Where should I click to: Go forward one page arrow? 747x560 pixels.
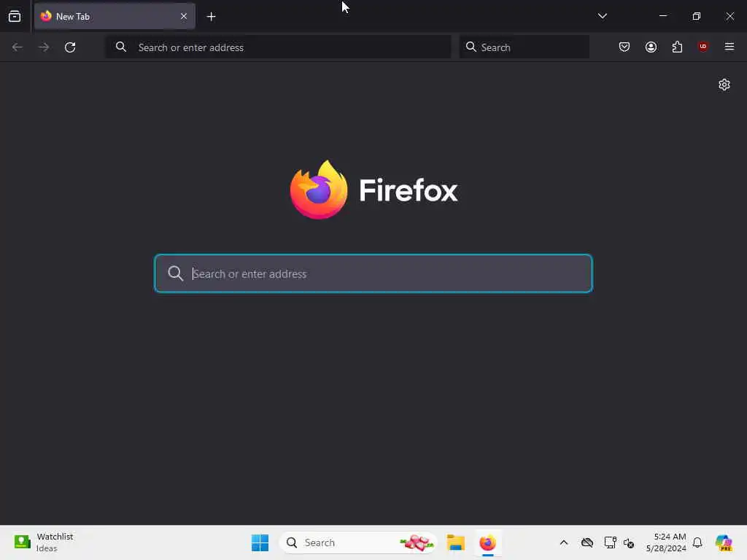pos(44,47)
